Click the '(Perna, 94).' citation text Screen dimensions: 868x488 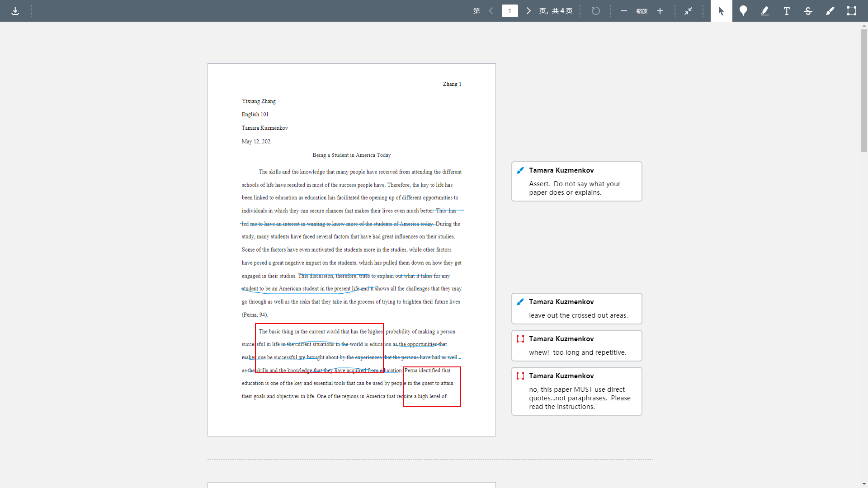click(x=255, y=315)
